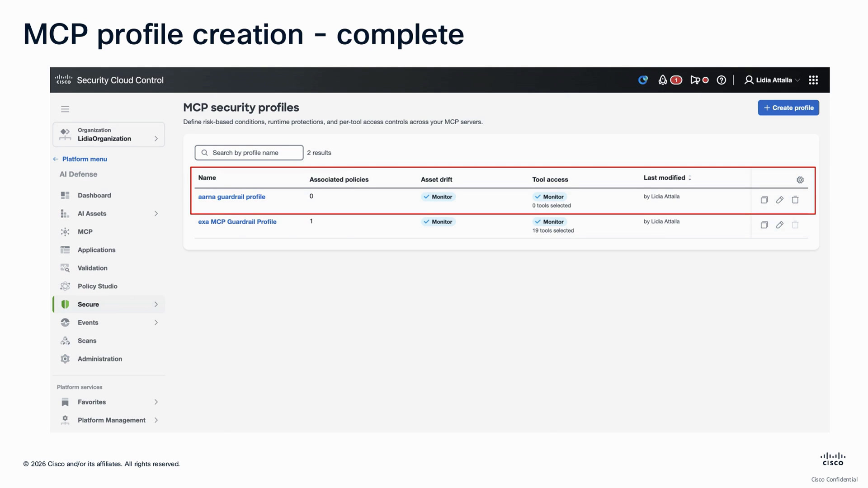868x488 pixels.
Task: Open the help question mark icon
Action: point(722,80)
